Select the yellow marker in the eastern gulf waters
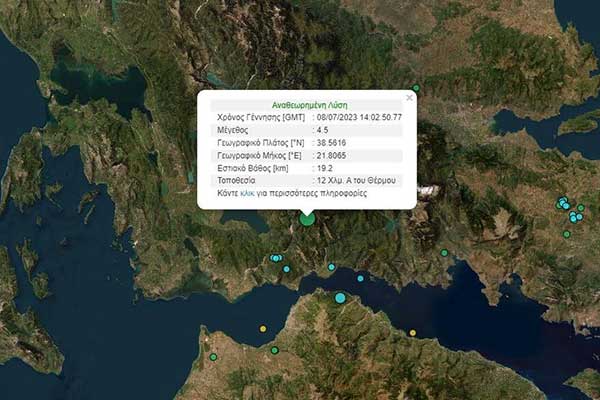Screen dimensions: 600x400 (412, 332)
